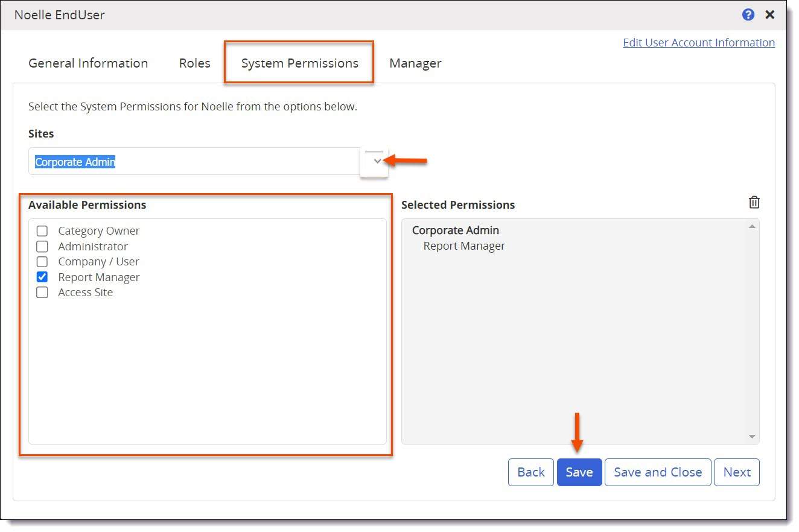The width and height of the screenshot is (799, 532).
Task: Select the System Permissions tab
Action: [299, 63]
